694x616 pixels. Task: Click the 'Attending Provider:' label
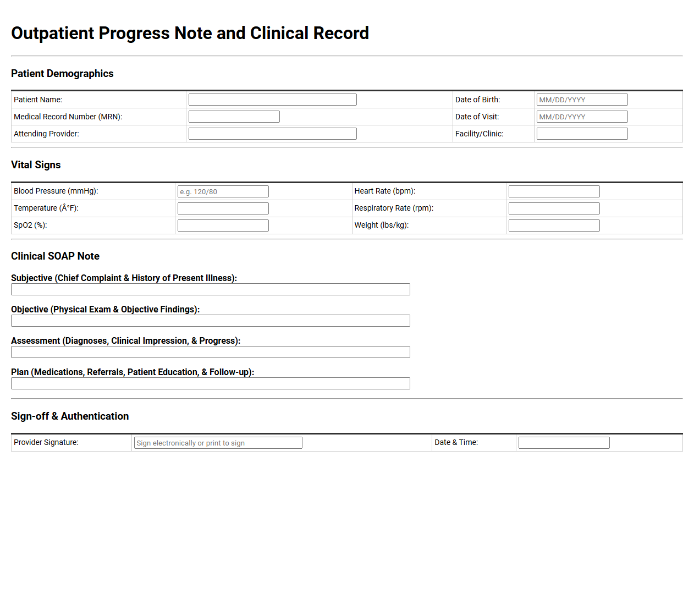click(46, 134)
